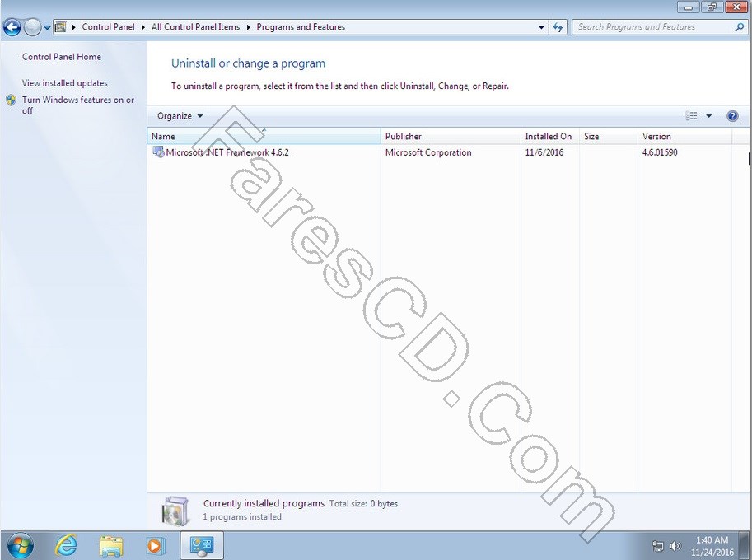Click the network tray icon
The width and height of the screenshot is (752, 560).
click(658, 546)
